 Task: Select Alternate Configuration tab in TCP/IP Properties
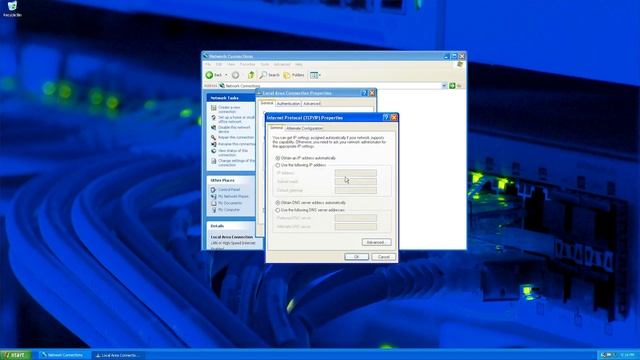tap(304, 129)
